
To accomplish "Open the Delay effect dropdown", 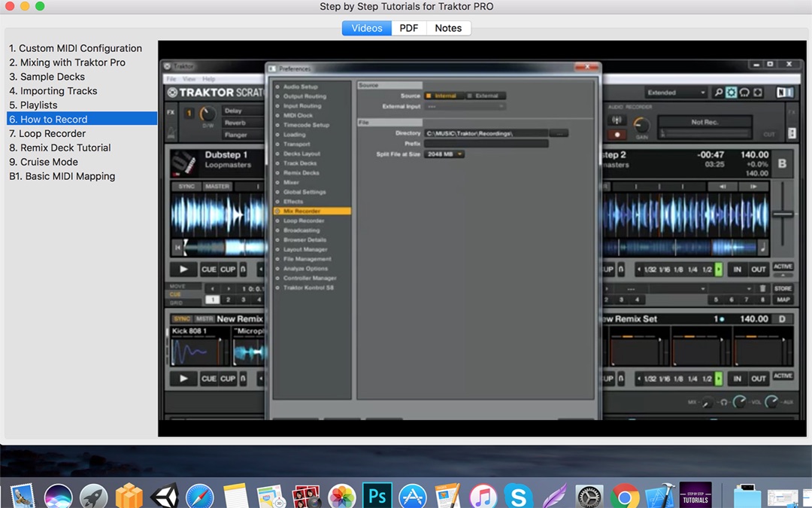I will (243, 111).
